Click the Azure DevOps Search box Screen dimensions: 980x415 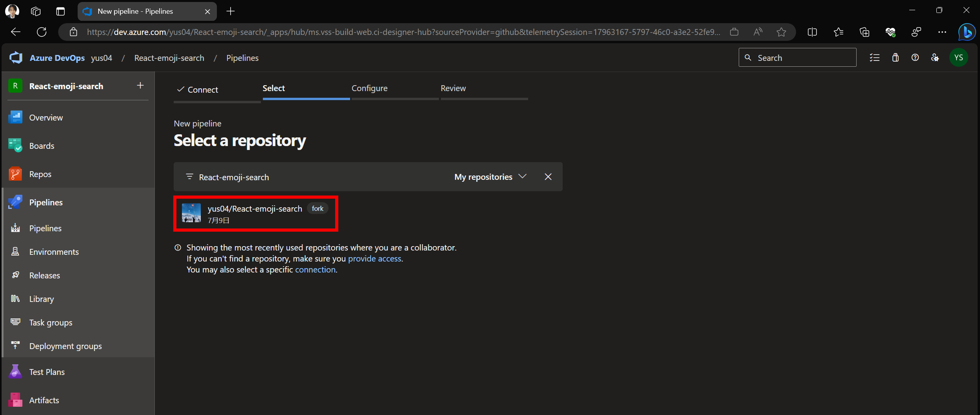(797, 58)
